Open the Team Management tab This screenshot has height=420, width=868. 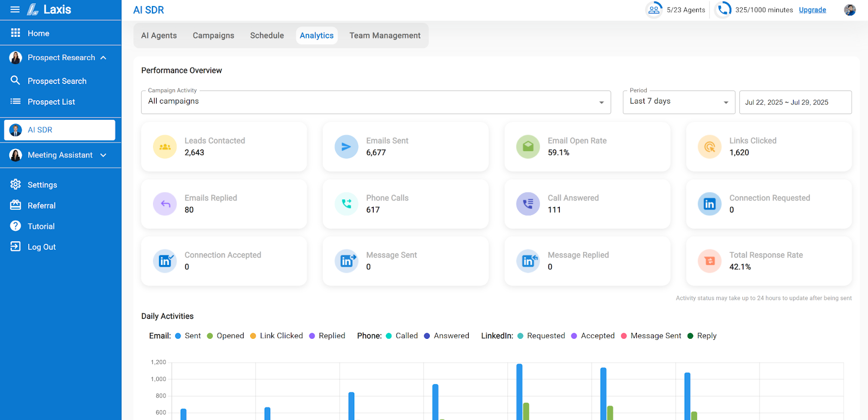pos(385,35)
